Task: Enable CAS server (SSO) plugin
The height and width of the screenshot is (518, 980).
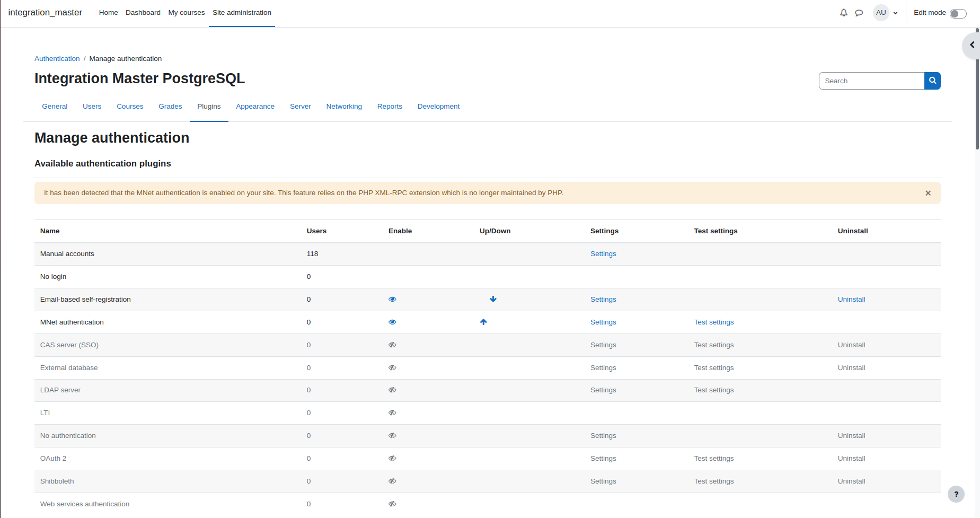Action: coord(392,345)
